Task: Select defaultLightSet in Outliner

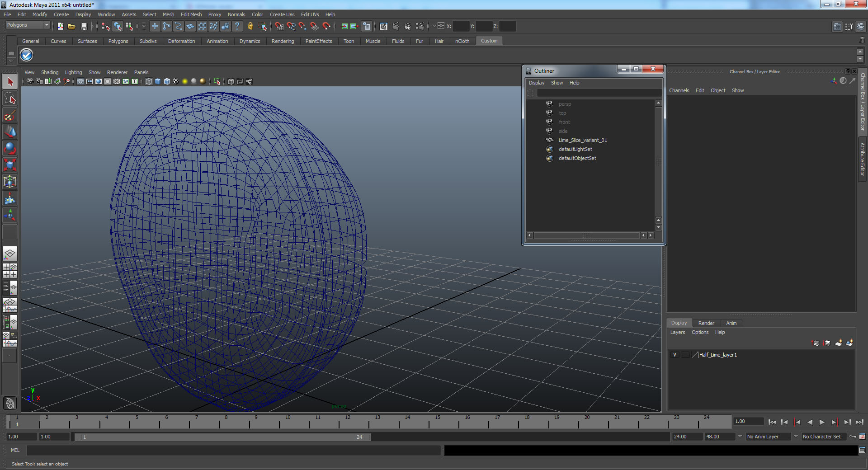Action: (575, 149)
